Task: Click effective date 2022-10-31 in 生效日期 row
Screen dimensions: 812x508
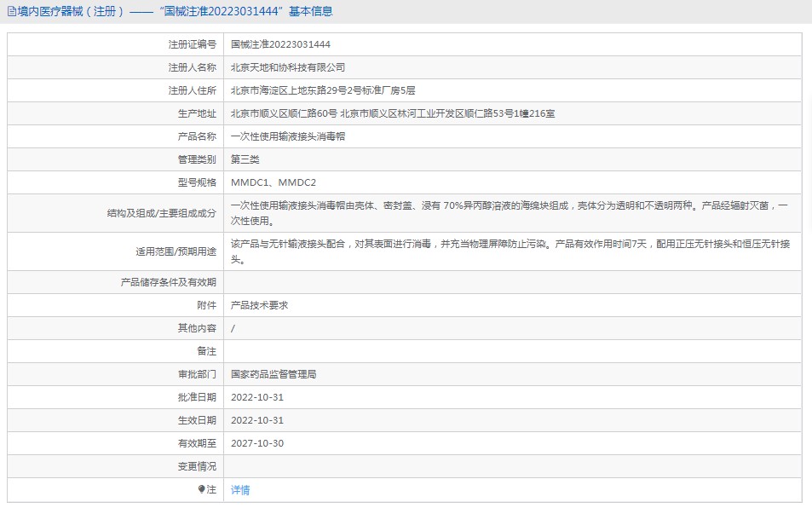Action: pos(256,420)
